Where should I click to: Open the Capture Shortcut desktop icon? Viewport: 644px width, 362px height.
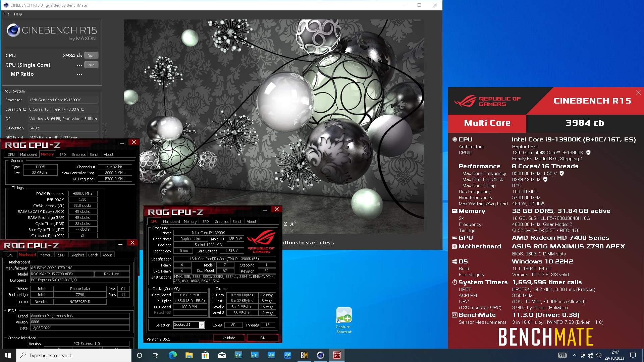(x=344, y=320)
